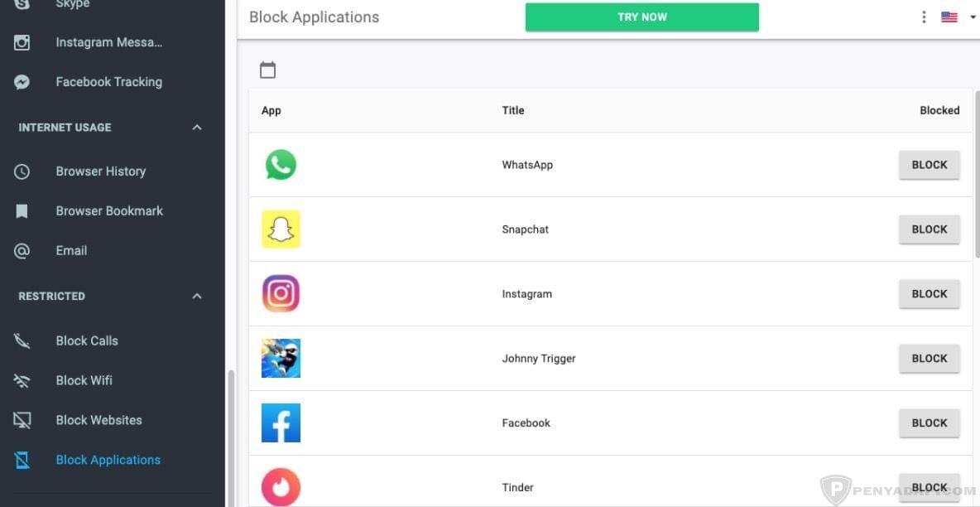
Task: Open the calendar date filter icon
Action: [267, 70]
